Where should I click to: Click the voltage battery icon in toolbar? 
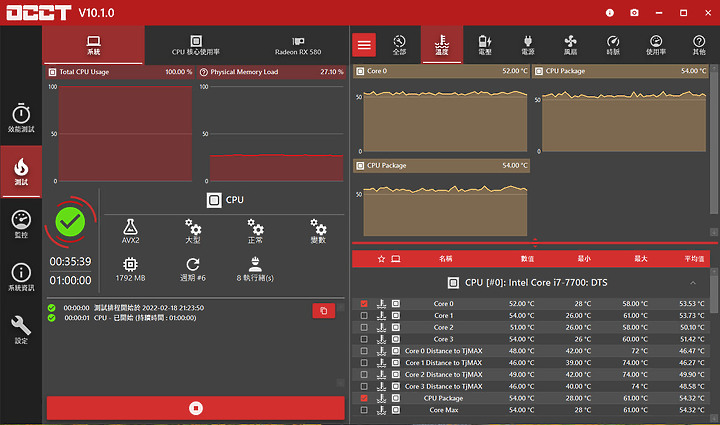[x=485, y=45]
